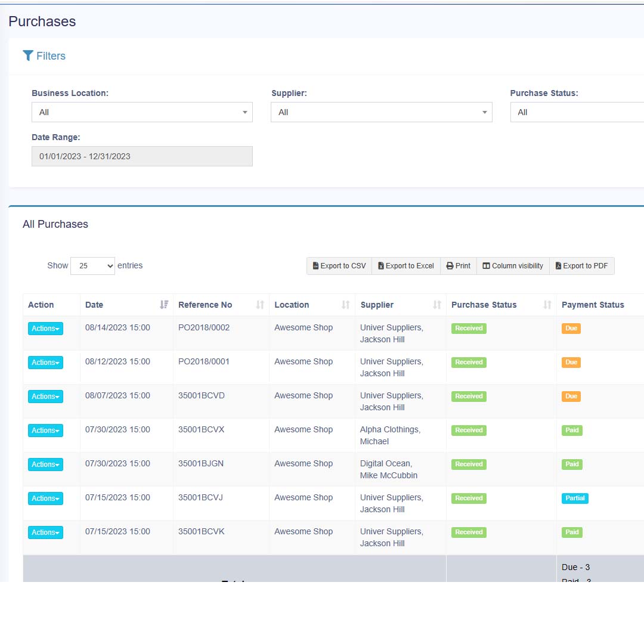644x644 pixels.
Task: Click date 08/07/2023 15:00
Action: point(117,395)
